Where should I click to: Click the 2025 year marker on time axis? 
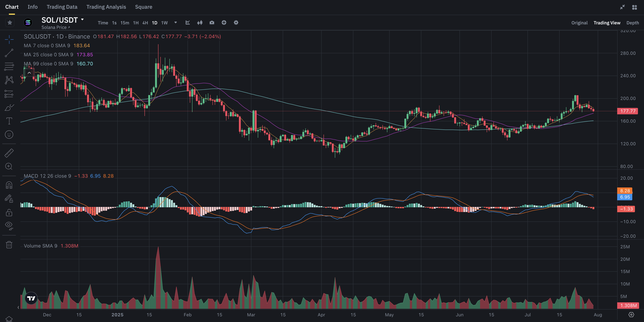pyautogui.click(x=117, y=315)
